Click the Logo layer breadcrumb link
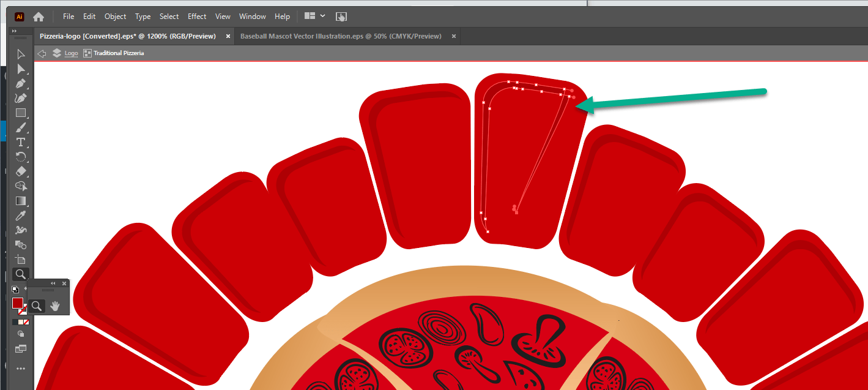868x390 pixels. coord(72,53)
